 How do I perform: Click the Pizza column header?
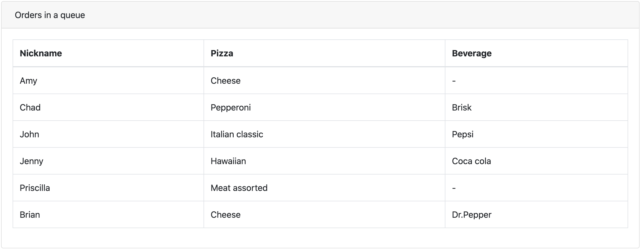(222, 53)
